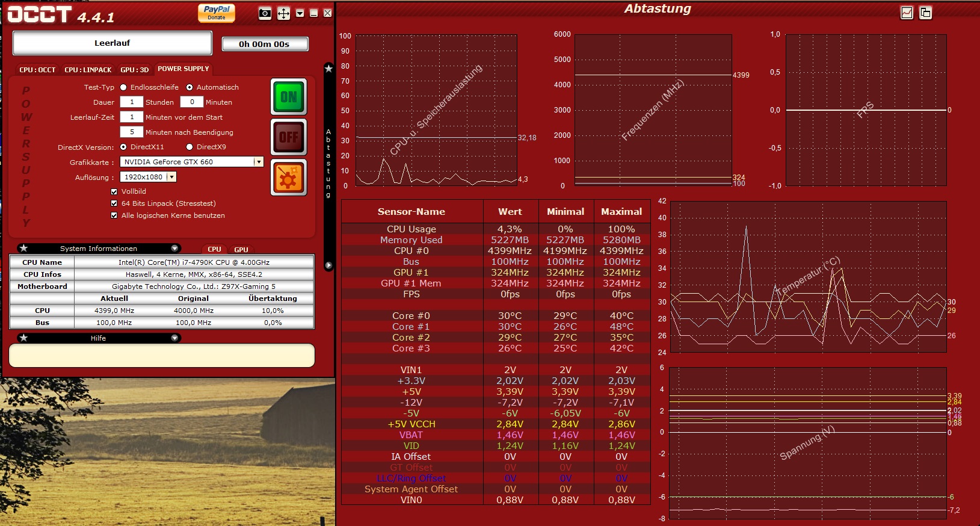Switch to the GPU:3D tab
The width and height of the screenshot is (980, 526).
click(134, 70)
